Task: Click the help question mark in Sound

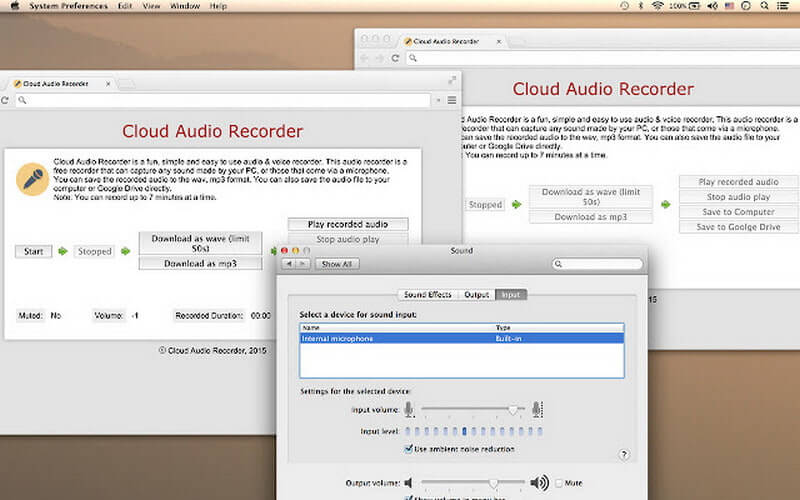Action: click(624, 454)
